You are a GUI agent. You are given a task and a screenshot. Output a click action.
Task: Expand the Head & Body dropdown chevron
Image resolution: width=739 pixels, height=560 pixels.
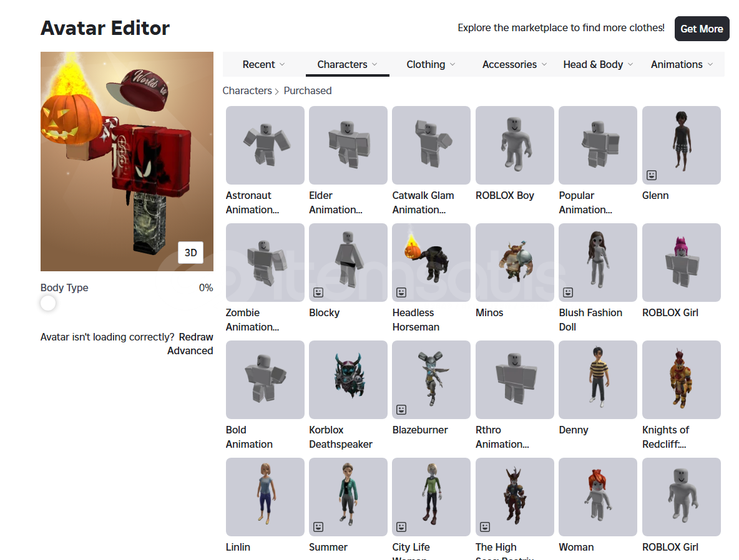630,64
